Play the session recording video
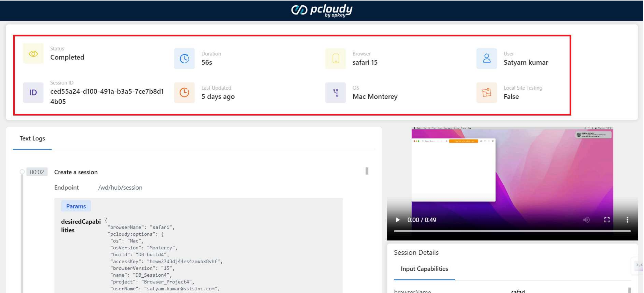The image size is (644, 293). [397, 220]
